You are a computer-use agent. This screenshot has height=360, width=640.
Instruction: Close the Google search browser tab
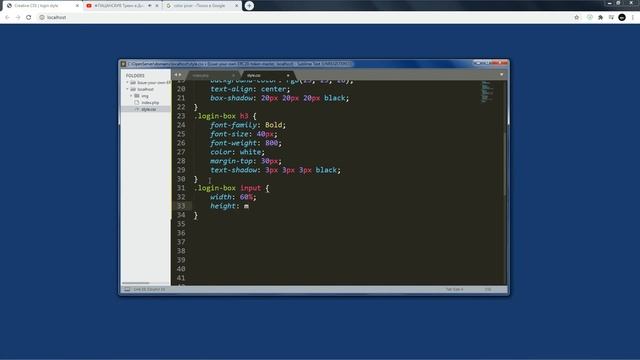[236, 6]
